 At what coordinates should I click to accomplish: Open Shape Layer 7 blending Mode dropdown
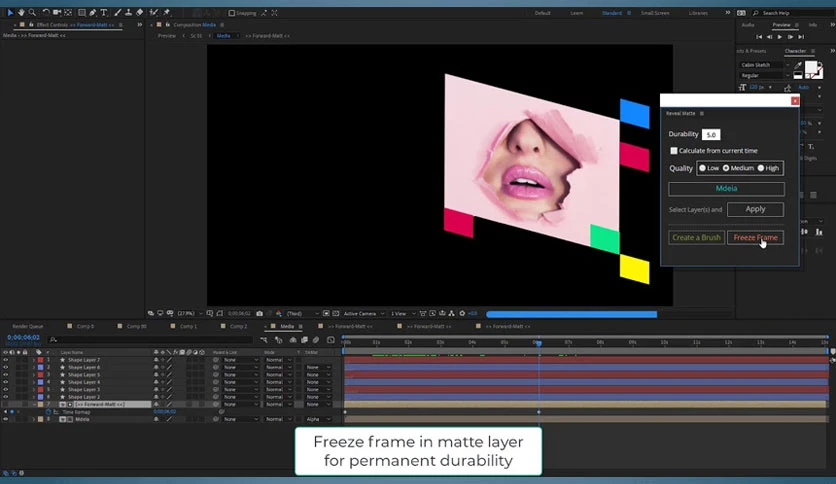coord(279,360)
